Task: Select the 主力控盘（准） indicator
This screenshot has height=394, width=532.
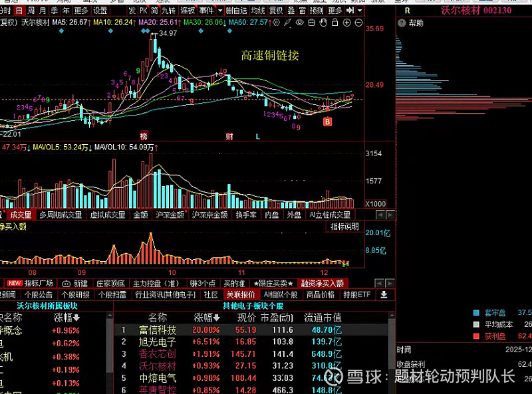Action: coord(156,283)
